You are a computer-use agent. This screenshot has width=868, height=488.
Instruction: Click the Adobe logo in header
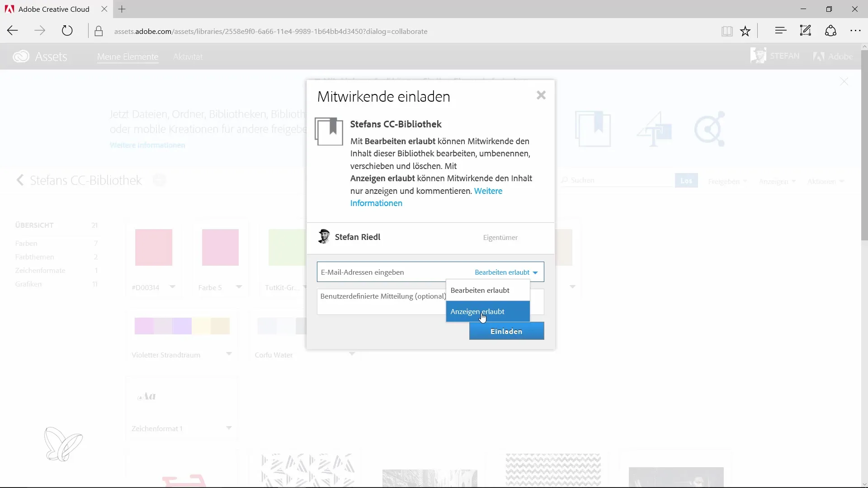(833, 56)
